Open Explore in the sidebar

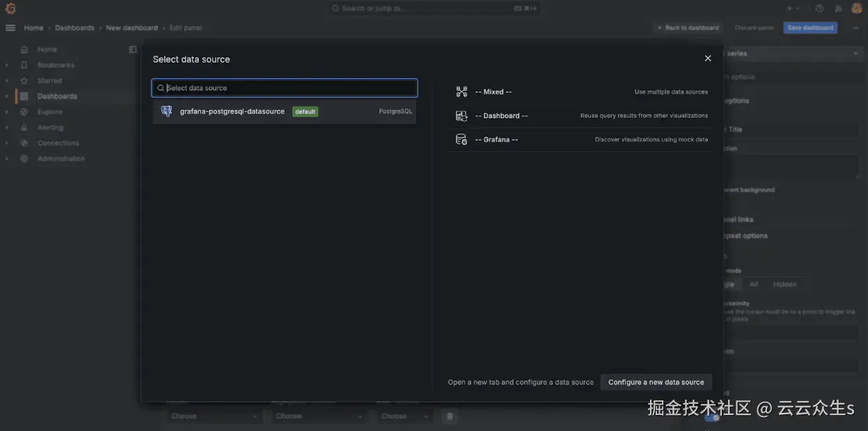[x=49, y=112]
